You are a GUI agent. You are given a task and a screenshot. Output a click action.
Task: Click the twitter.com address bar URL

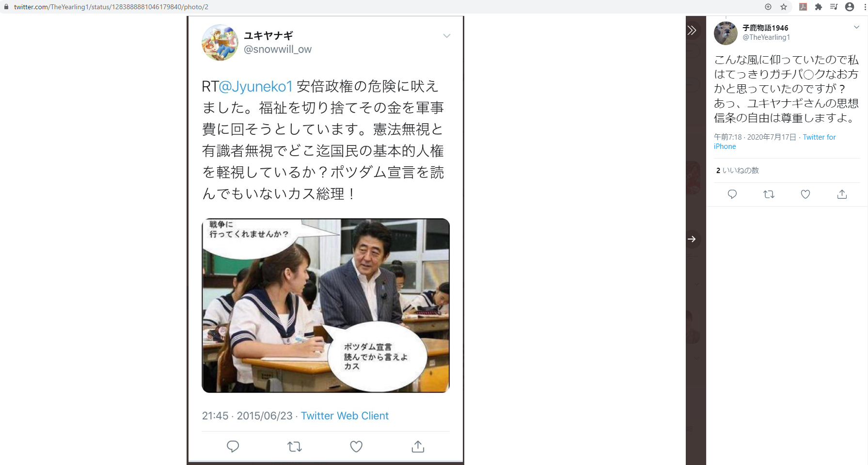point(111,7)
